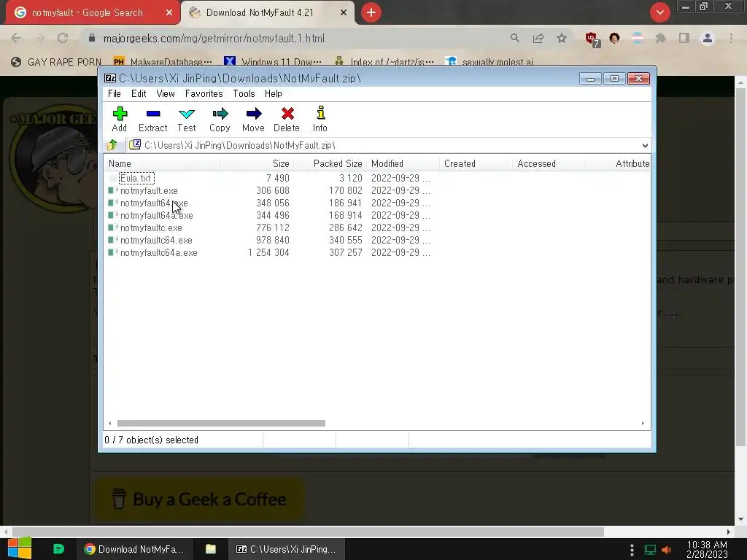
Task: Close the Download NotMyFault 4.21 tab
Action: pos(344,12)
